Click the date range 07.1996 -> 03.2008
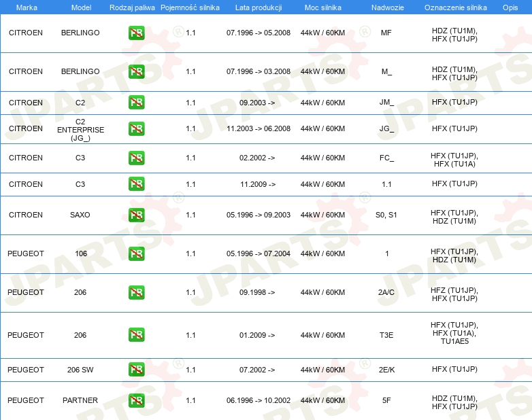The image size is (532, 420). (259, 71)
